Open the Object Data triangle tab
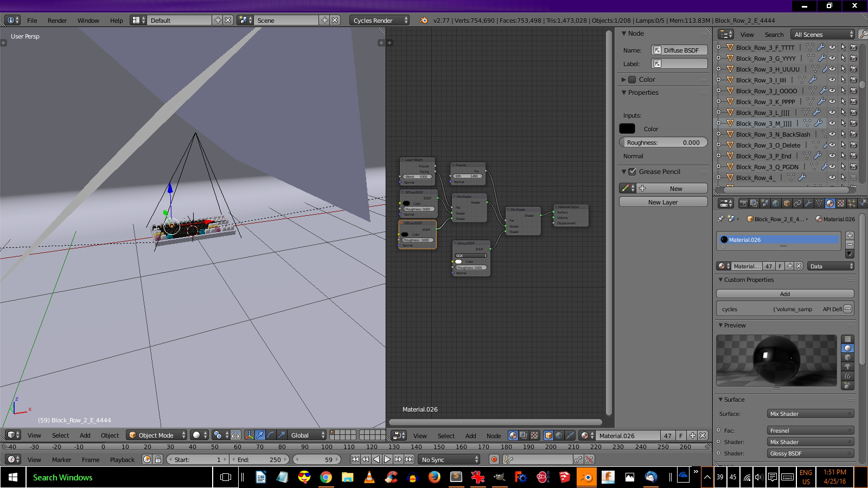 [819, 203]
